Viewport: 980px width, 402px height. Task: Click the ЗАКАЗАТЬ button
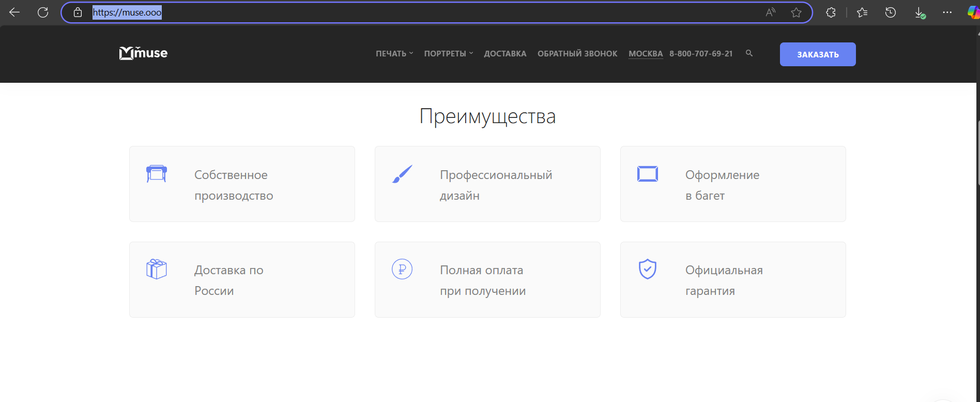[x=818, y=54]
